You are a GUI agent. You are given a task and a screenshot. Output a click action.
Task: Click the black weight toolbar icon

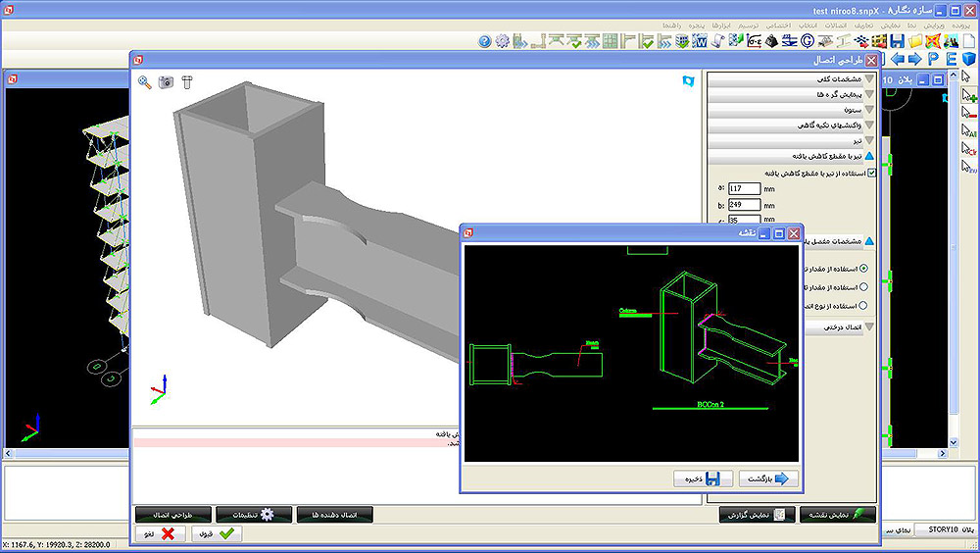pyautogui.click(x=772, y=42)
